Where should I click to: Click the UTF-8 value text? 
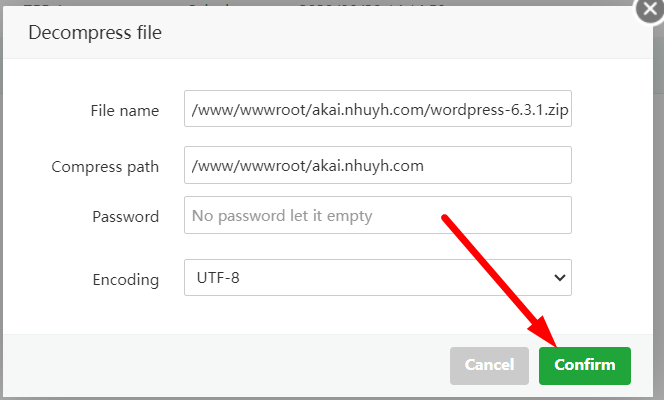pyautogui.click(x=218, y=278)
